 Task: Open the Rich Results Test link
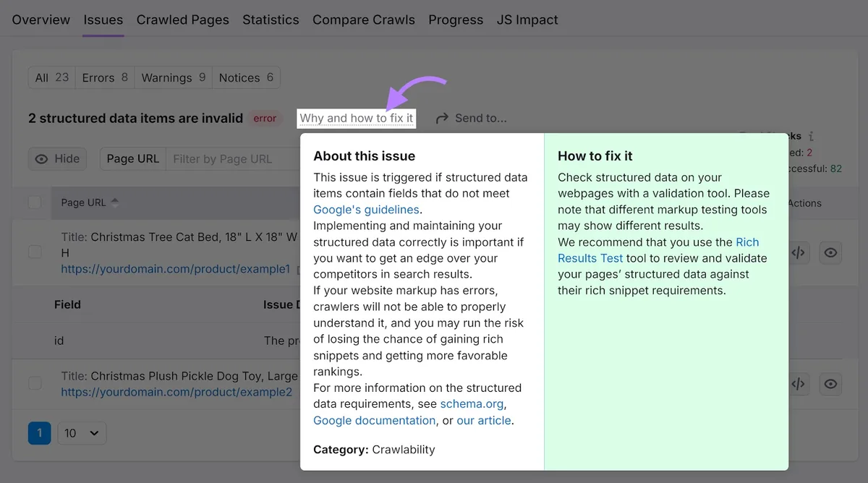tap(658, 250)
